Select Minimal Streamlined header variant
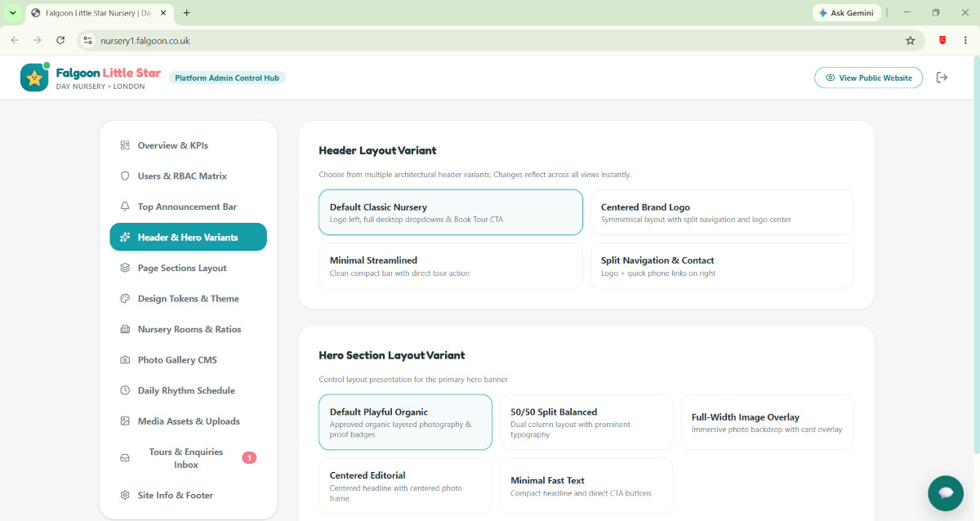The width and height of the screenshot is (980, 521). point(451,265)
